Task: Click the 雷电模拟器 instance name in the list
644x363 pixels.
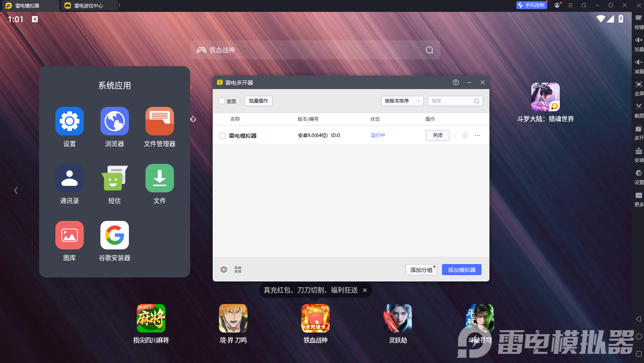Action: coord(243,136)
